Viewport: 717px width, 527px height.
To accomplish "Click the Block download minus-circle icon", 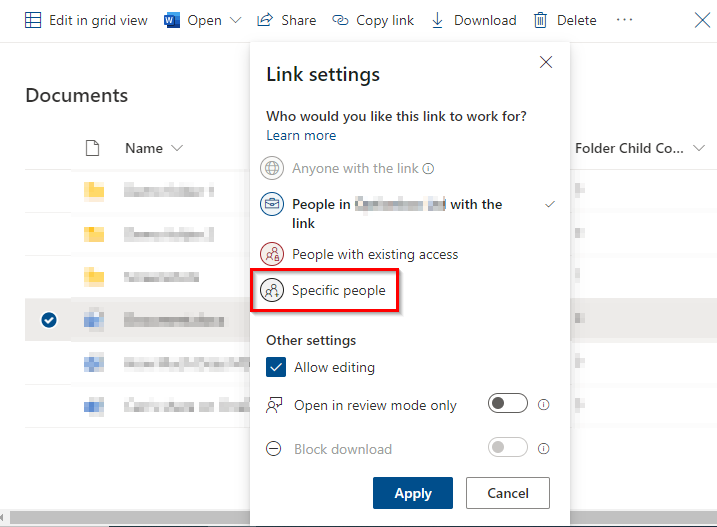I will coord(273,448).
